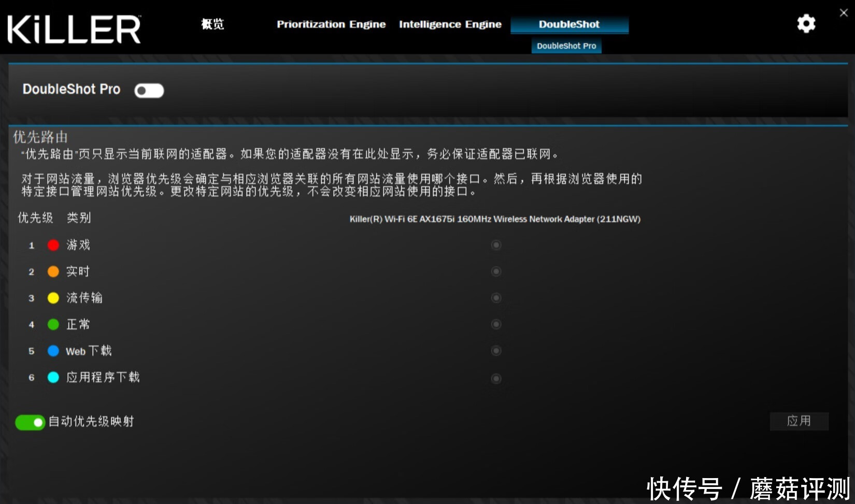Select the adapter radio for 游戏

[x=496, y=244]
